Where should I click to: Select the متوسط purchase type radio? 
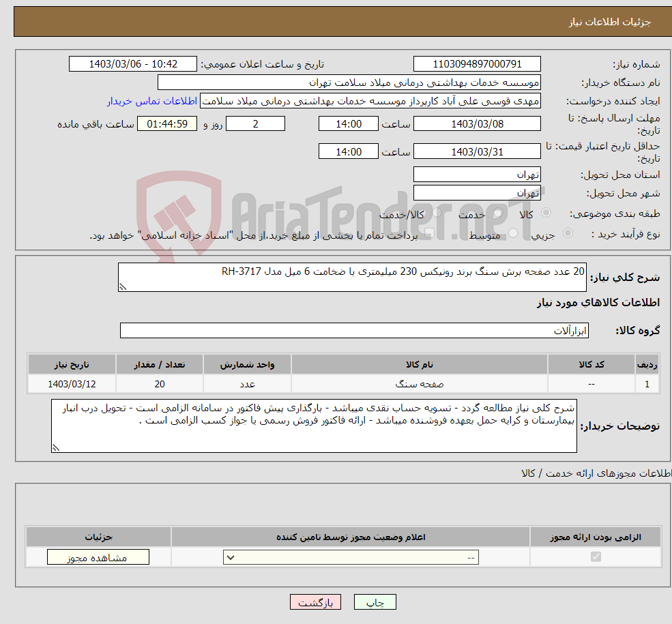(513, 233)
